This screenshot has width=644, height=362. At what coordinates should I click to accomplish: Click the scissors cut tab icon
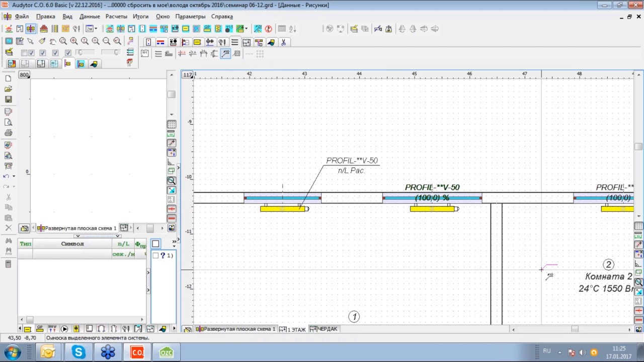(x=284, y=42)
